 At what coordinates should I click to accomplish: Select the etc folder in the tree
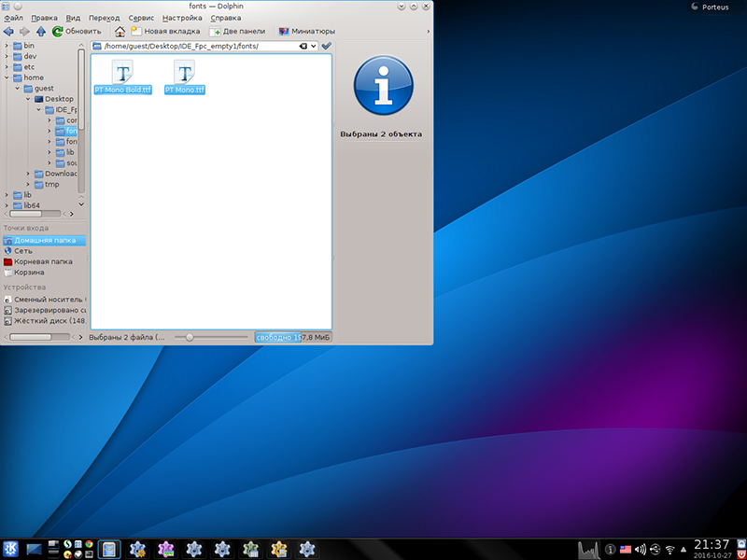click(x=24, y=67)
